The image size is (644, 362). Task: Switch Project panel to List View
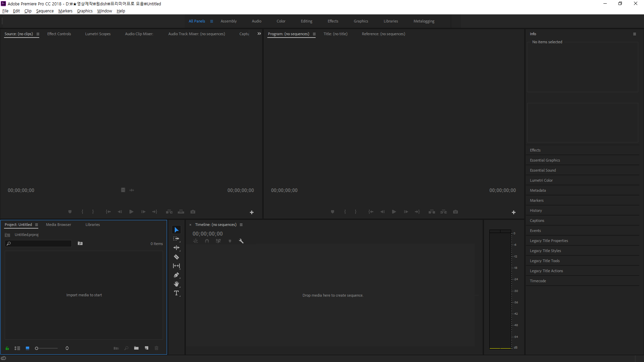17,348
